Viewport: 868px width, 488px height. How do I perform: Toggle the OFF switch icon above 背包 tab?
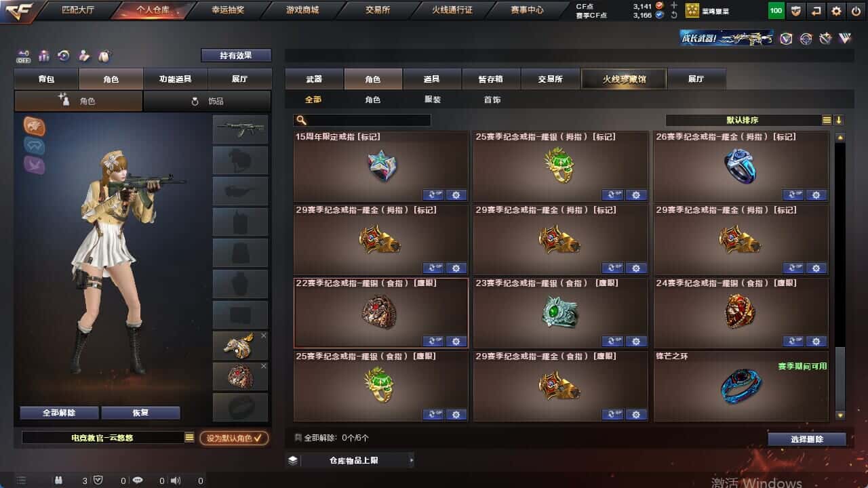point(24,56)
